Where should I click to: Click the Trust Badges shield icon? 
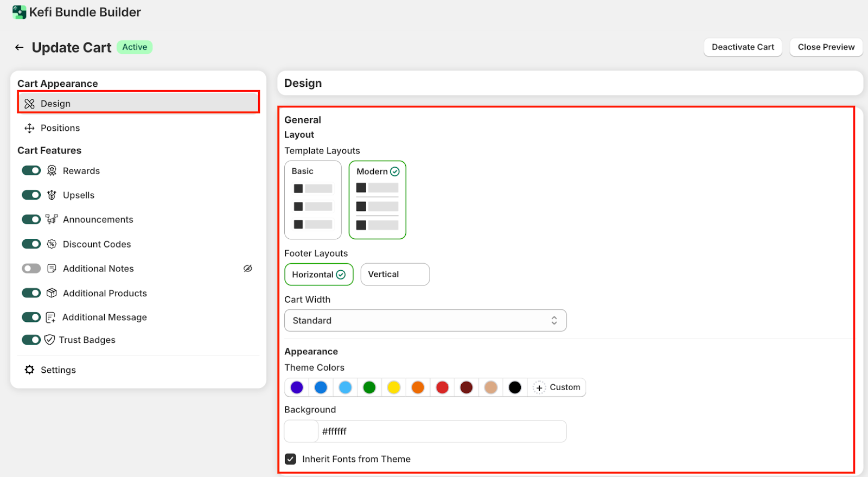pos(49,340)
